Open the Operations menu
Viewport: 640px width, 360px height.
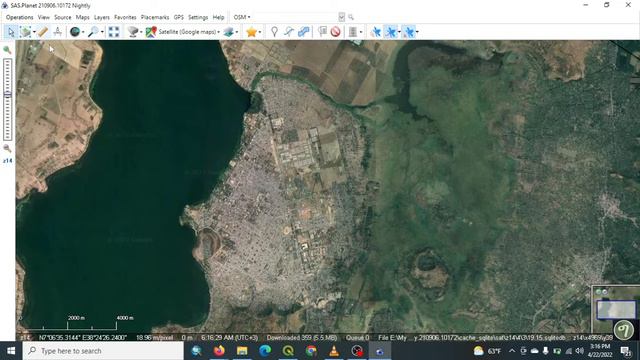point(20,17)
